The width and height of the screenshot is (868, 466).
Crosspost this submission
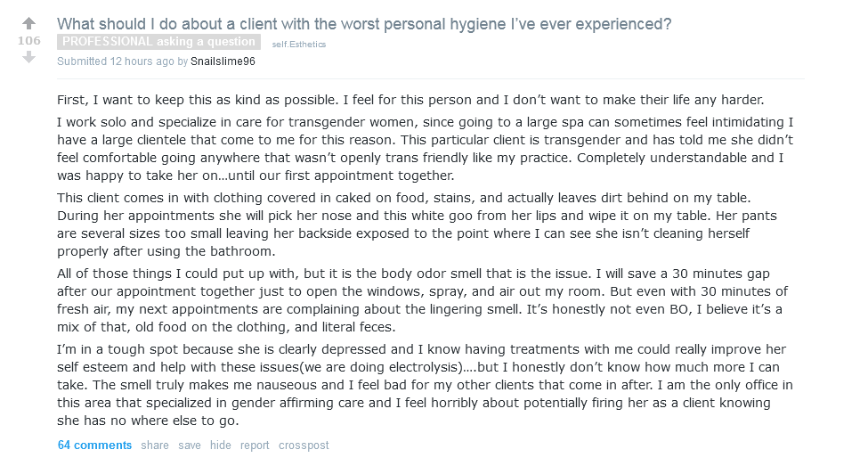tap(304, 446)
